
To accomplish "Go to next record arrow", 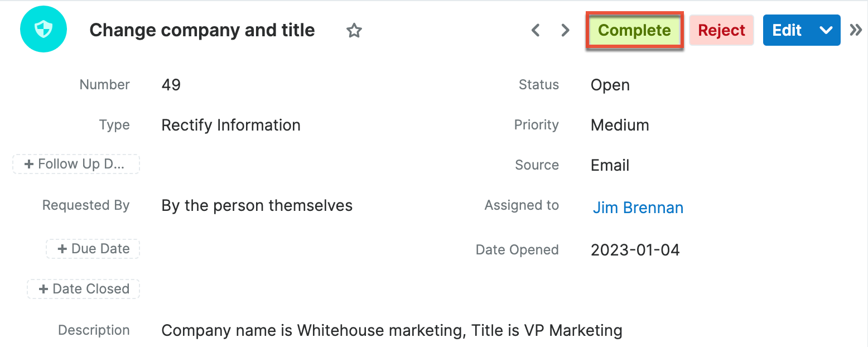I will [565, 30].
